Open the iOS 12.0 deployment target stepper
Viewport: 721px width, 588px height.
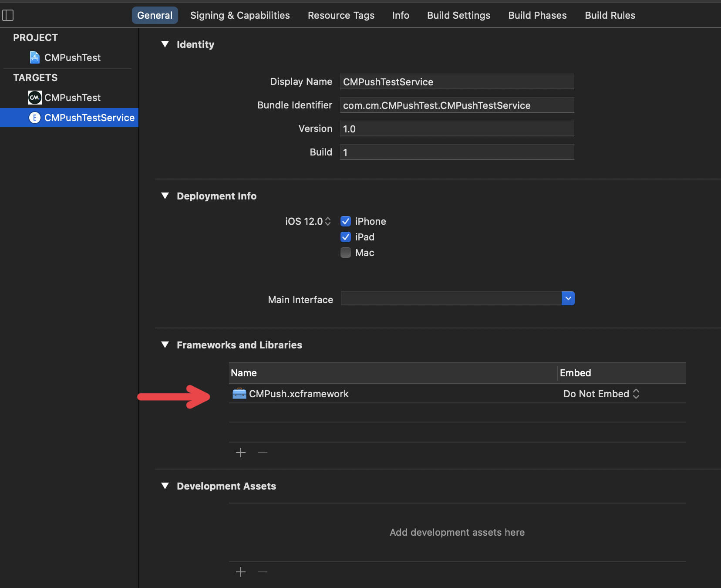click(x=328, y=221)
